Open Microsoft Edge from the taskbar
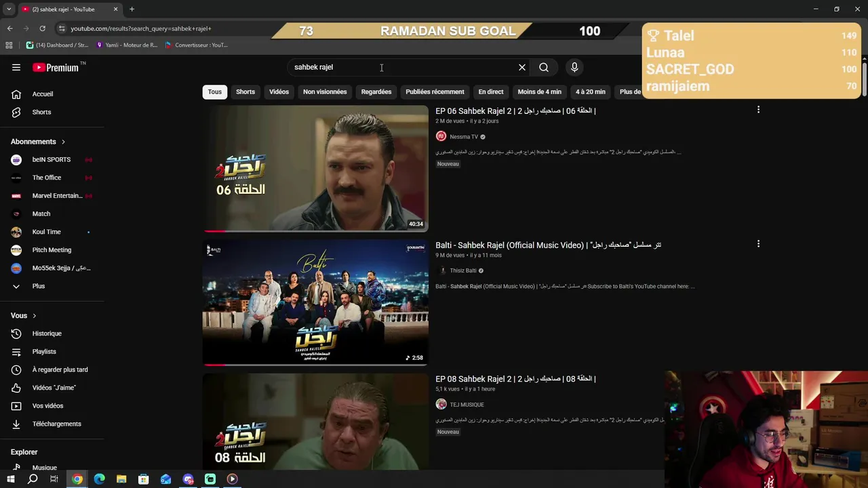Viewport: 868px width, 488px height. 99,479
